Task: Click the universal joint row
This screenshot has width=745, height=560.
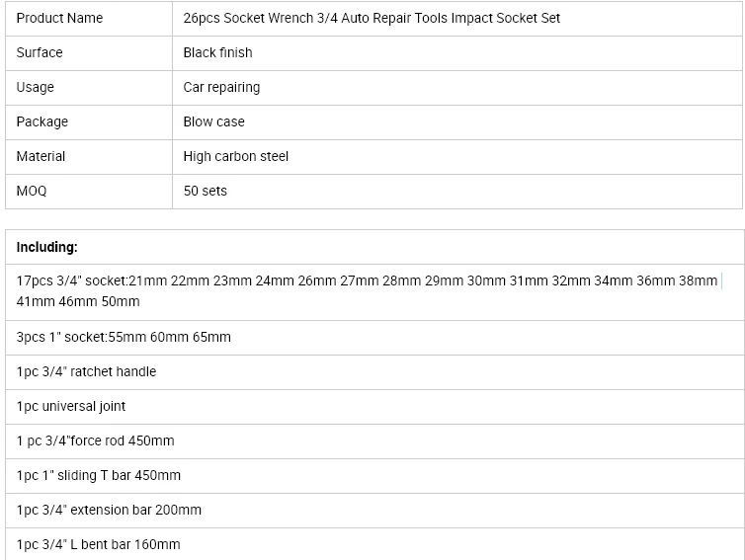Action: point(374,407)
